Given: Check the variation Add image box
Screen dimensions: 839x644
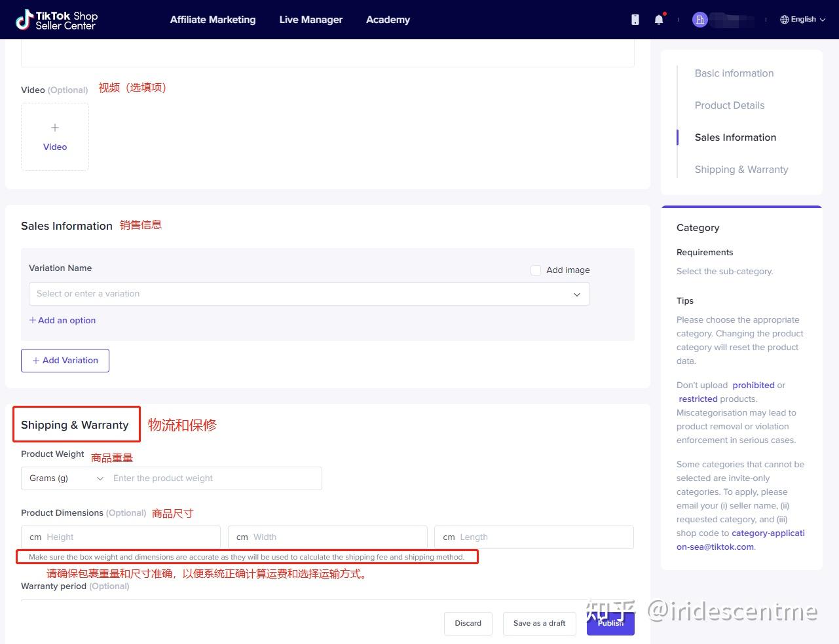Looking at the screenshot, I should pos(536,270).
